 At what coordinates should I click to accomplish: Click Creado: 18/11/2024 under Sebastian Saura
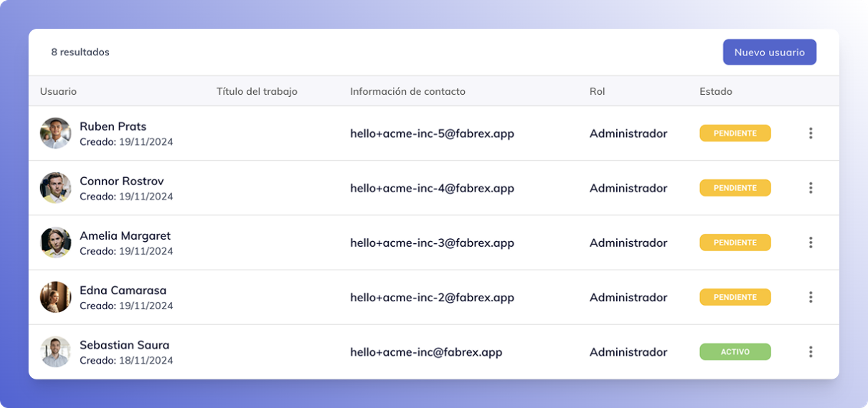(126, 361)
